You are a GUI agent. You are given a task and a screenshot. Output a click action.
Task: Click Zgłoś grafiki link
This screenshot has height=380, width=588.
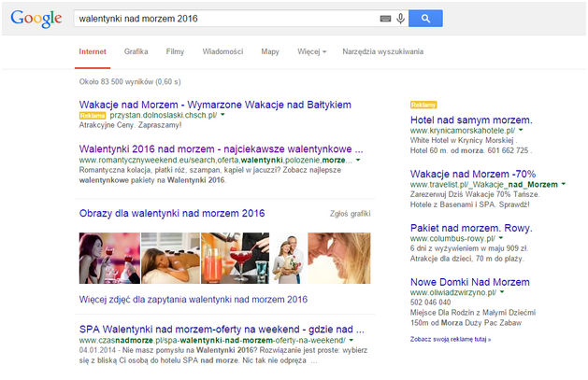coord(351,214)
